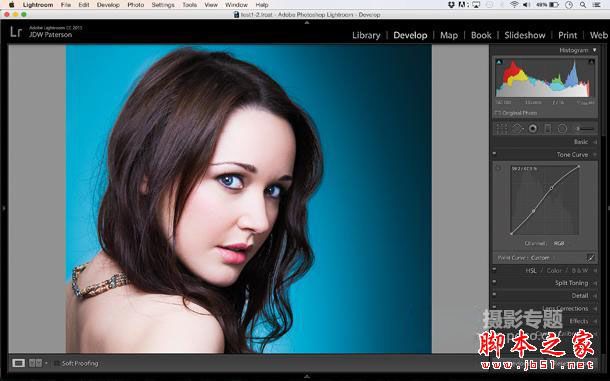Viewport: 610px width, 381px height.
Task: Switch to the Map module
Action: click(449, 35)
